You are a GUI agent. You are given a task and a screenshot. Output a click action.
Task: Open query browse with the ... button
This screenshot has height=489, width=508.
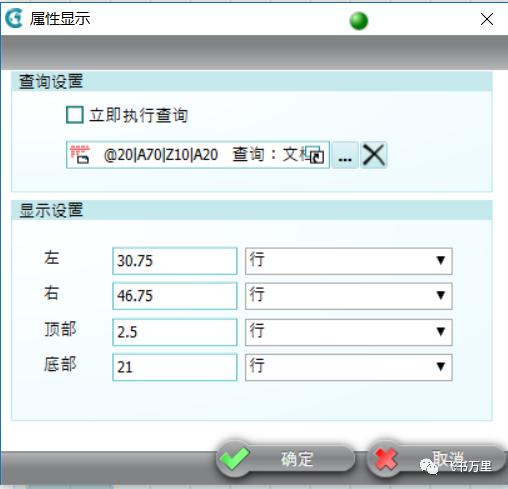coord(345,155)
